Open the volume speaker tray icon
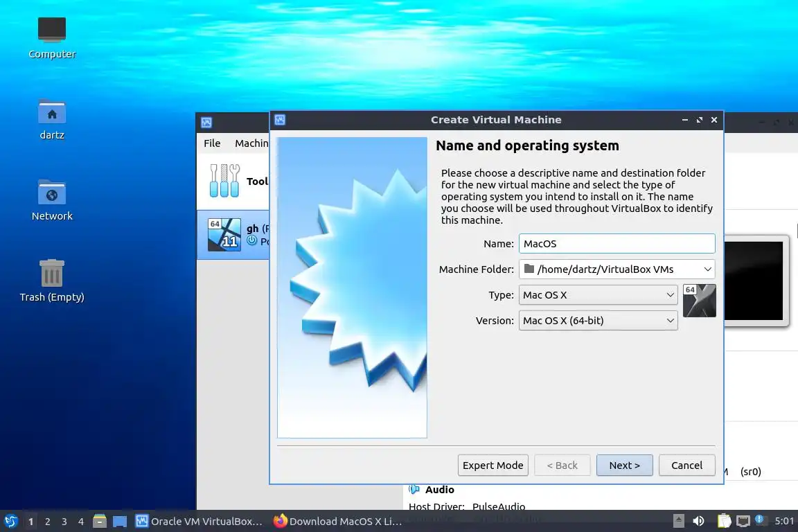Screen dimensions: 798x532 click(x=698, y=521)
